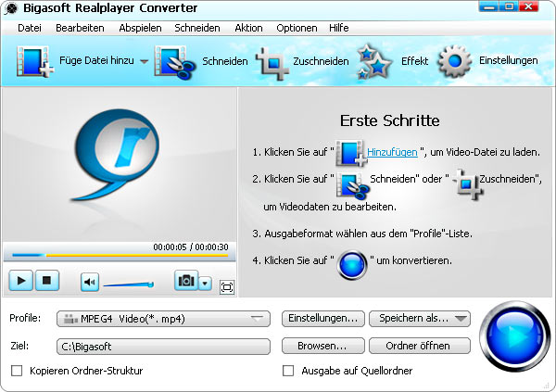The width and height of the screenshot is (556, 392).
Task: Click the Füge Datei hinzu film icon
Action: 34,62
